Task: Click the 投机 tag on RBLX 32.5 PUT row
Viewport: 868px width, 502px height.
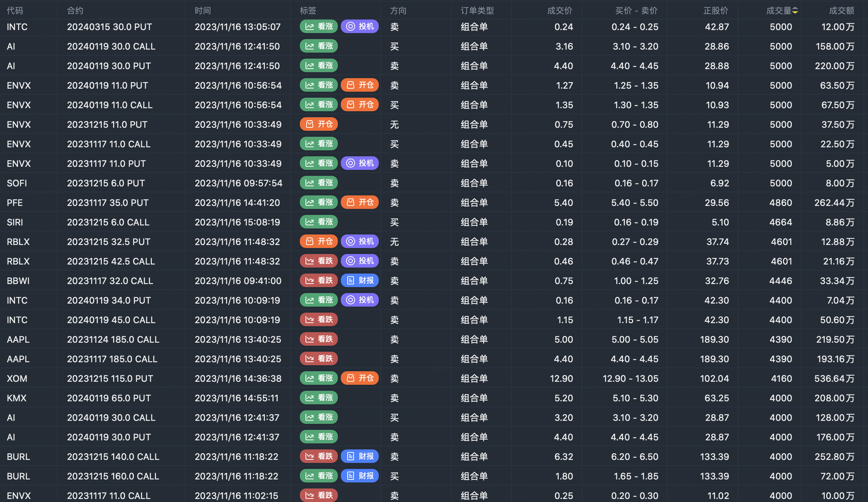Action: pos(360,241)
